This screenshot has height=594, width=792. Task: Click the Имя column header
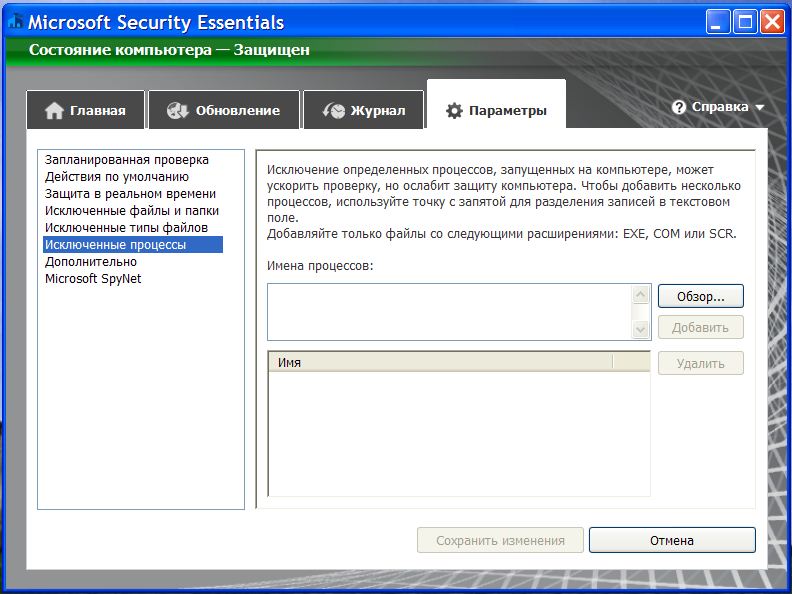coord(440,362)
